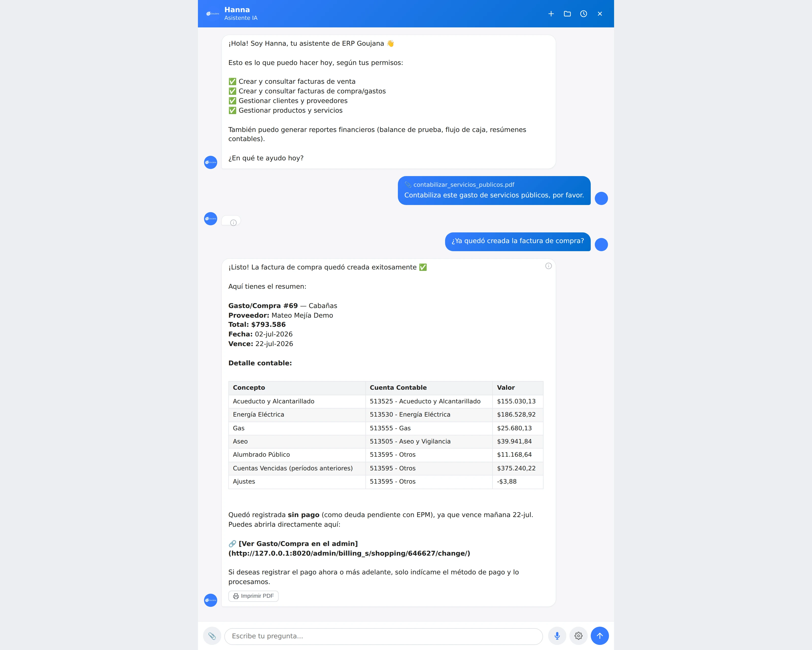
Task: Click the Goujana logo in header
Action: [x=212, y=13]
